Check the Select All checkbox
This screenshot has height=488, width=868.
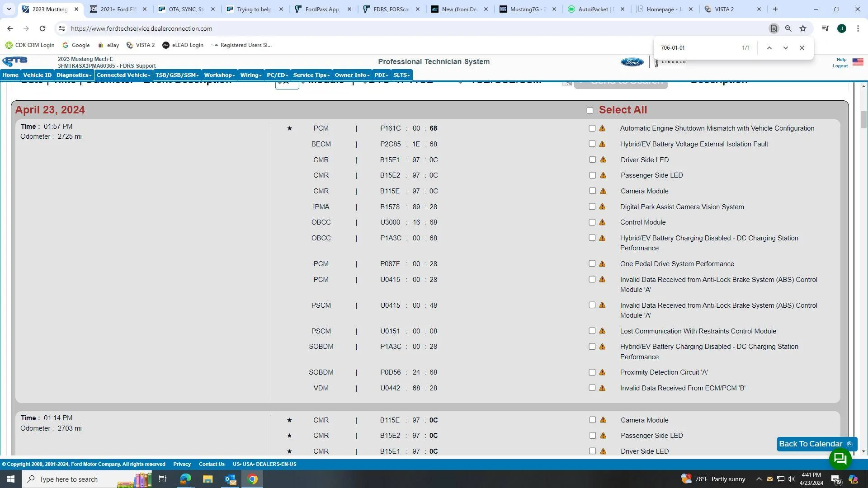coord(590,111)
